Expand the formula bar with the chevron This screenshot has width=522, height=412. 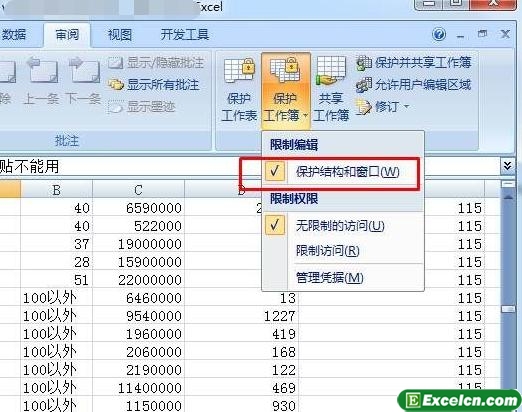coord(507,165)
